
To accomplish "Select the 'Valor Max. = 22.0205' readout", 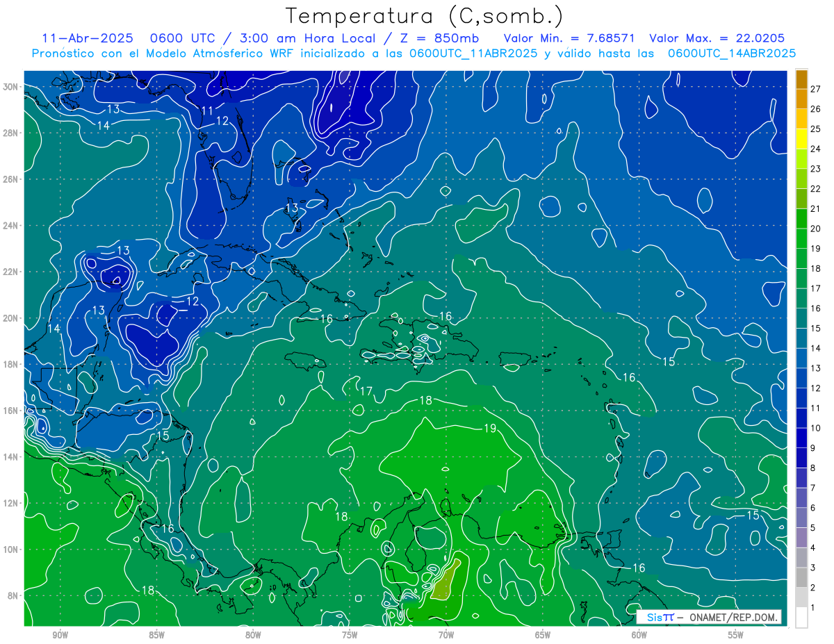I will [717, 38].
